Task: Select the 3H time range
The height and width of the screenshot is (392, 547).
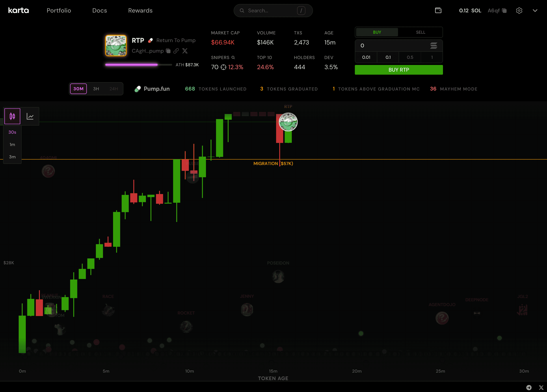Action: [x=96, y=89]
